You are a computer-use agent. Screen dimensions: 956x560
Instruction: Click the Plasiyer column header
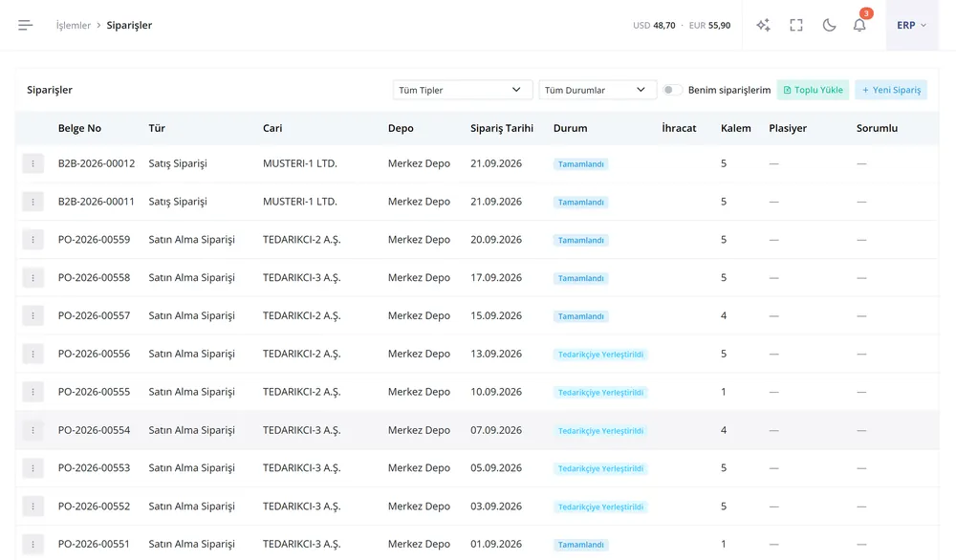click(x=788, y=128)
